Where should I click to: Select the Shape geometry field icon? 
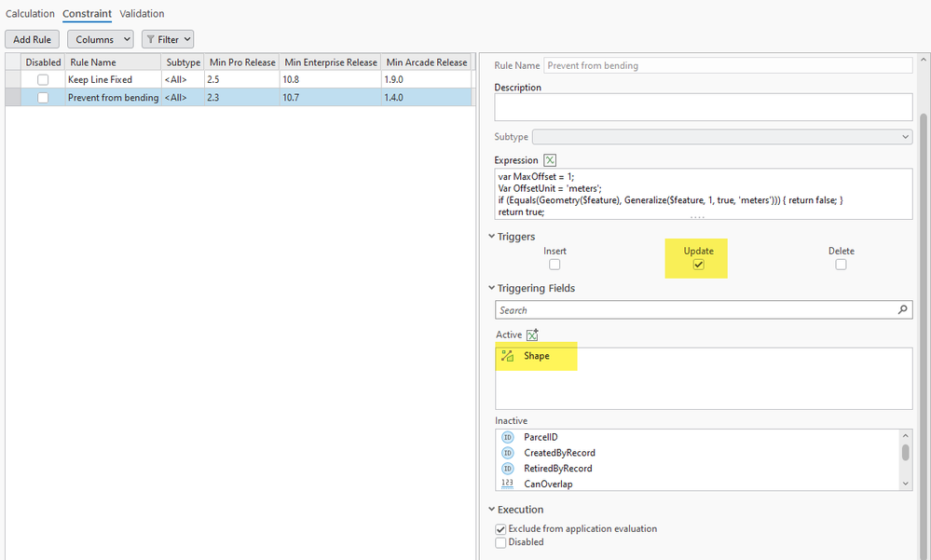point(507,356)
